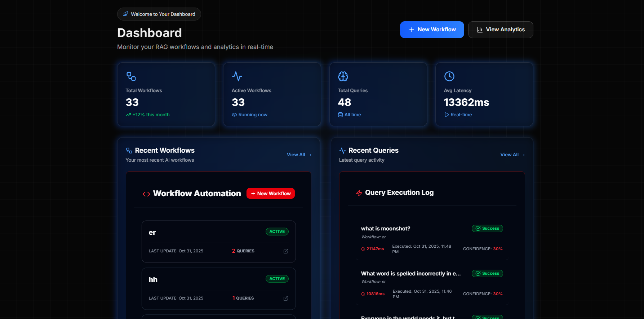Open View All for Recent Workflows

[x=299, y=154]
